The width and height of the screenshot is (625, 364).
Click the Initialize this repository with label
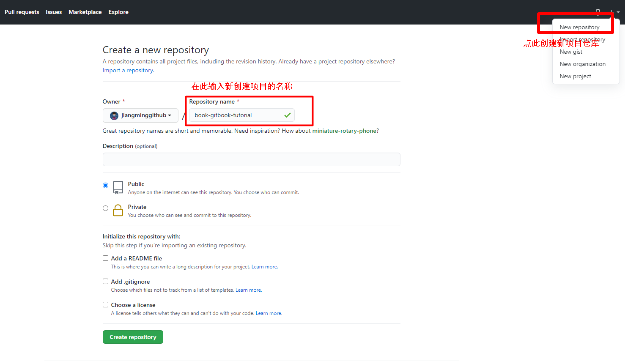click(141, 236)
